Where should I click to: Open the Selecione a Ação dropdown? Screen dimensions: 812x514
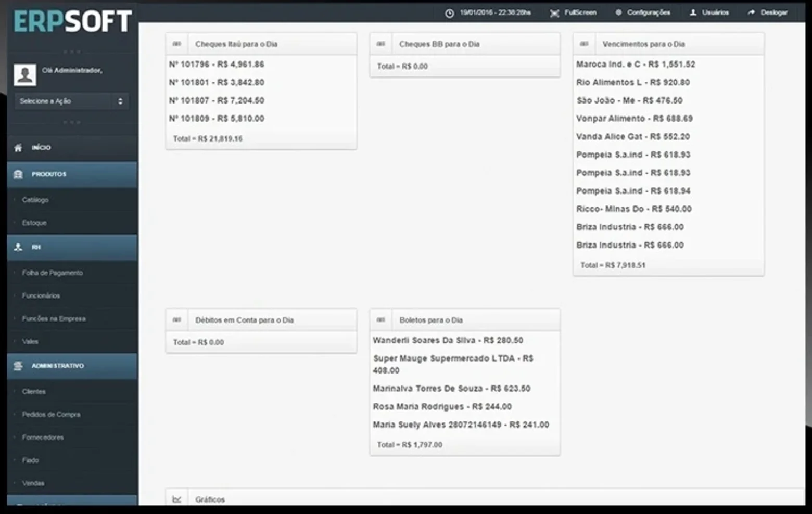(x=71, y=101)
